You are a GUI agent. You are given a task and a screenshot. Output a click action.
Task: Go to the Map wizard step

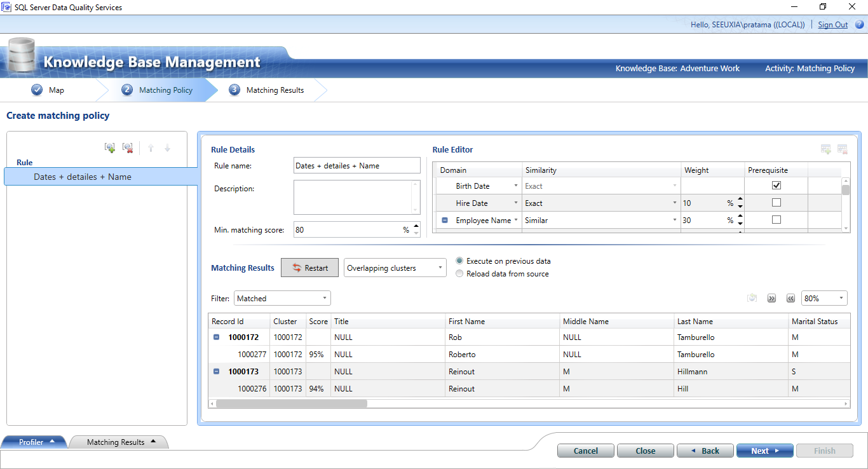point(57,90)
